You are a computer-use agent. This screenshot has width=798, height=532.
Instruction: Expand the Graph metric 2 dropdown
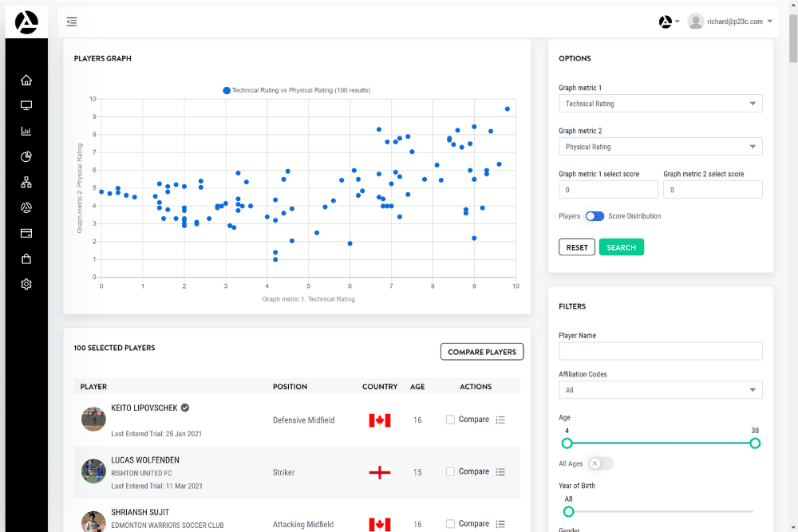click(x=660, y=147)
